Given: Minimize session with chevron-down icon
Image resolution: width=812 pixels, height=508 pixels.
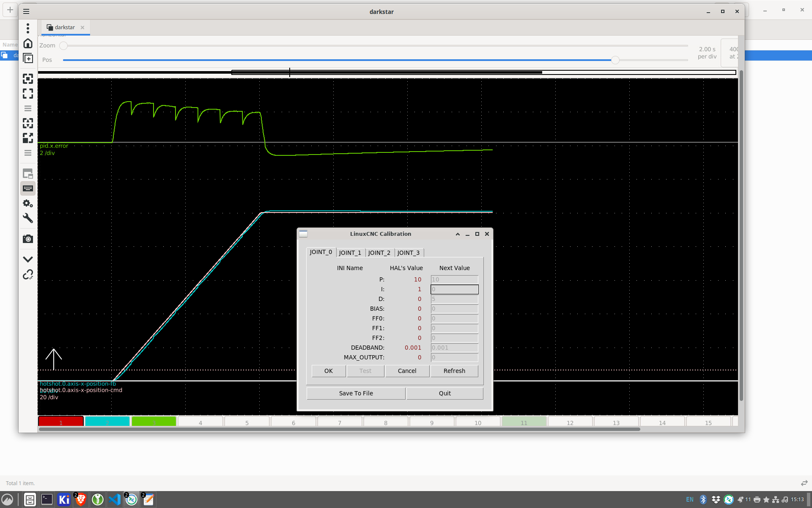Looking at the screenshot, I should coord(28,259).
